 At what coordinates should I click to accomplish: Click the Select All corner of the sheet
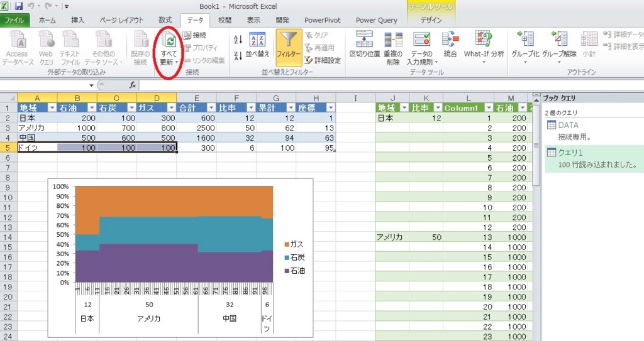click(9, 98)
